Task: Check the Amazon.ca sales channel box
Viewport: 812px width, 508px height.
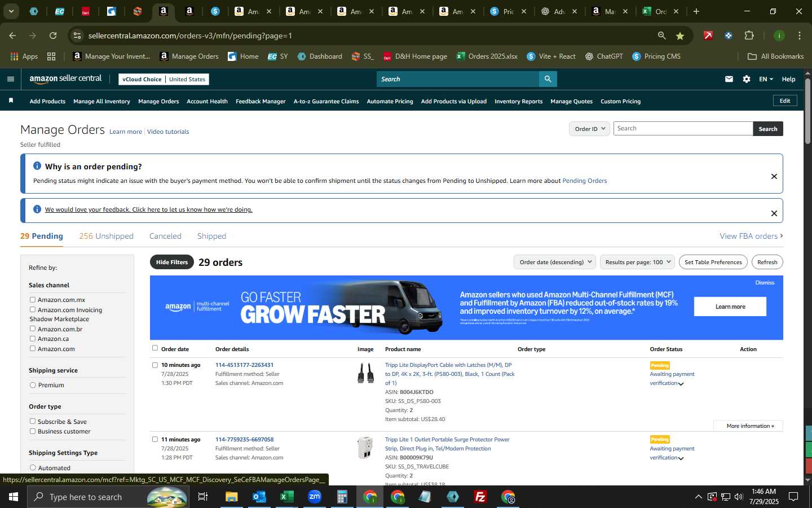Action: (33, 339)
